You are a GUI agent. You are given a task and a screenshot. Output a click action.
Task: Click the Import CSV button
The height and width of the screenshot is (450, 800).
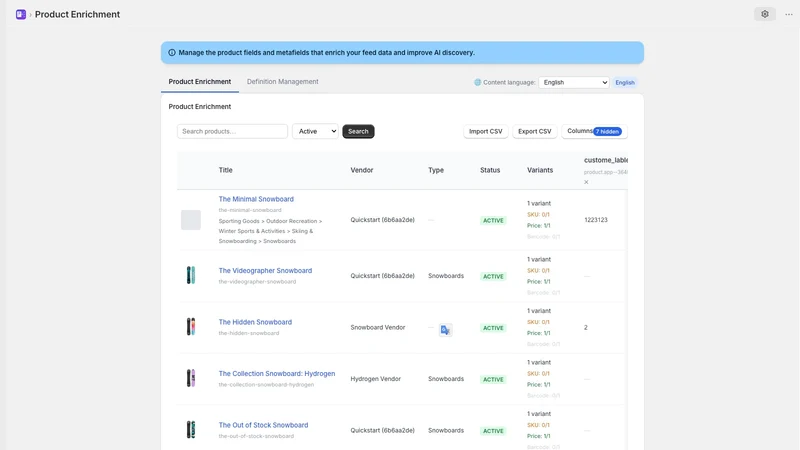tap(486, 131)
